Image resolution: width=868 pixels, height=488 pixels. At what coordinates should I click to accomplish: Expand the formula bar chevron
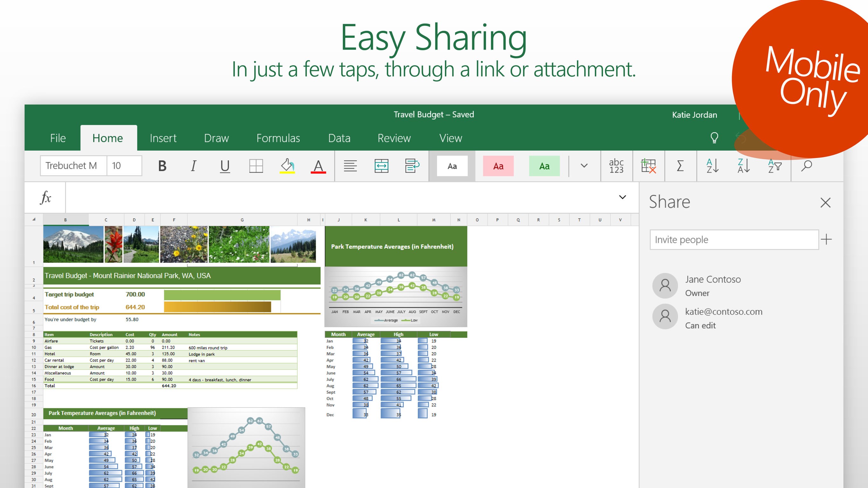(622, 197)
